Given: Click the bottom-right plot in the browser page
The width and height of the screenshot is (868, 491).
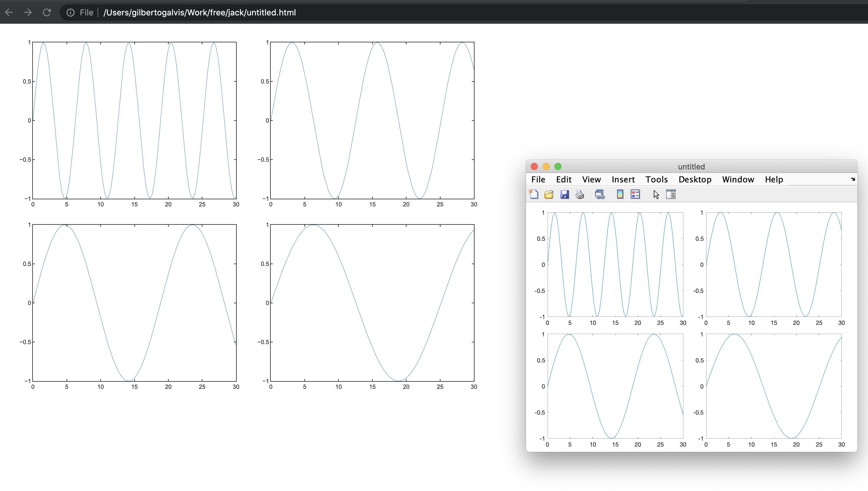Looking at the screenshot, I should point(372,303).
